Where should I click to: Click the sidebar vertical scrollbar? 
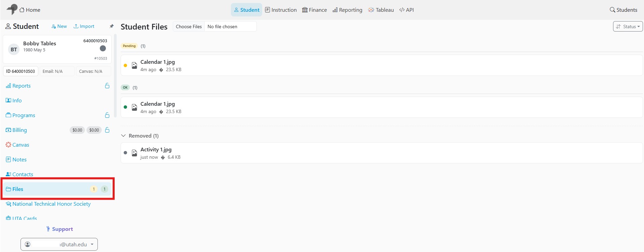[x=115, y=75]
